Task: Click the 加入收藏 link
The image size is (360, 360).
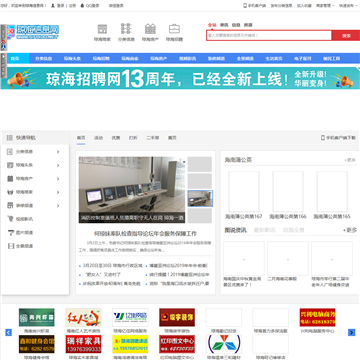Action: tap(304, 6)
